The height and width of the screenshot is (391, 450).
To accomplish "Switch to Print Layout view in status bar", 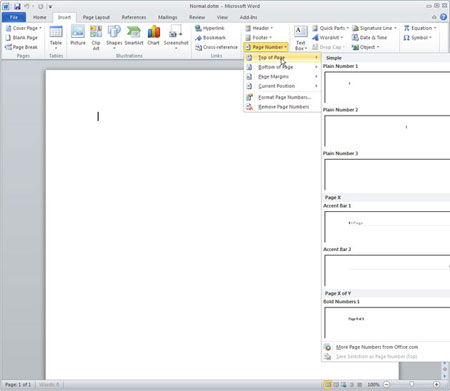I will [x=328, y=385].
